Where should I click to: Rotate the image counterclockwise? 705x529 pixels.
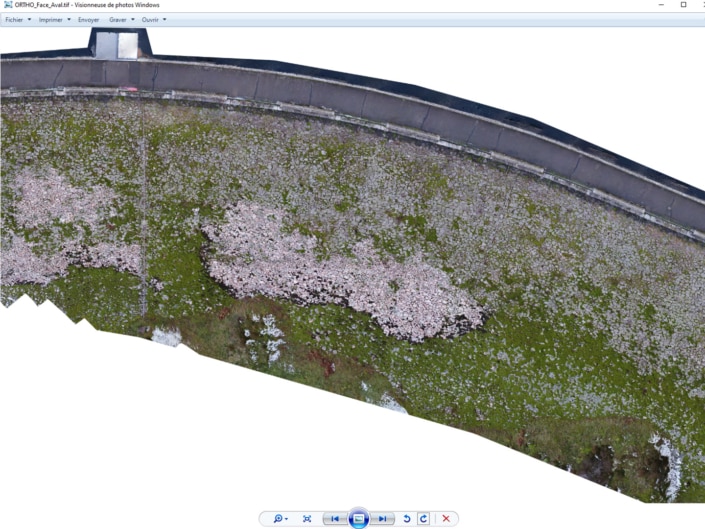[x=407, y=519]
